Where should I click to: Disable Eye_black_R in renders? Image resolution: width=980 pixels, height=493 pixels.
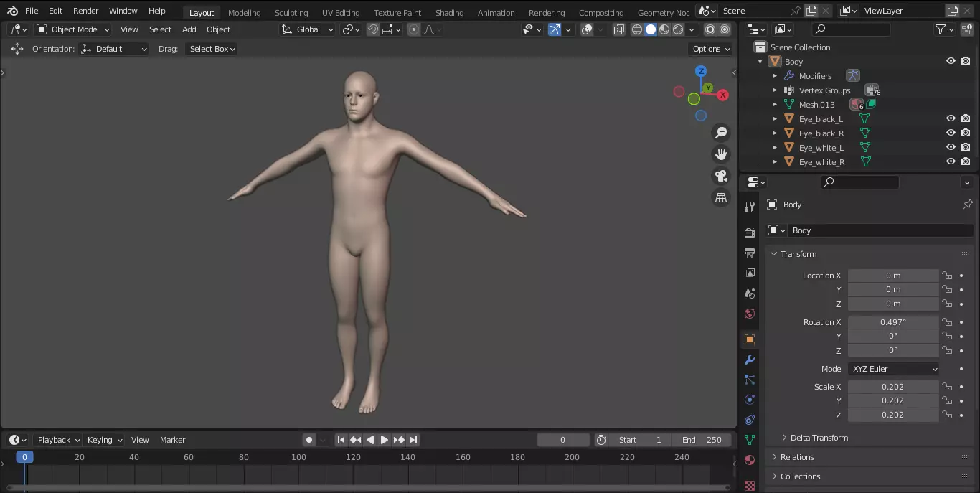[x=966, y=133]
